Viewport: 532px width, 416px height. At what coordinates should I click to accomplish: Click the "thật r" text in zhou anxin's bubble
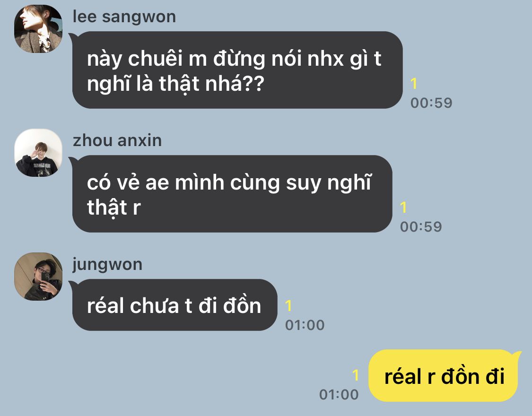[x=113, y=208]
